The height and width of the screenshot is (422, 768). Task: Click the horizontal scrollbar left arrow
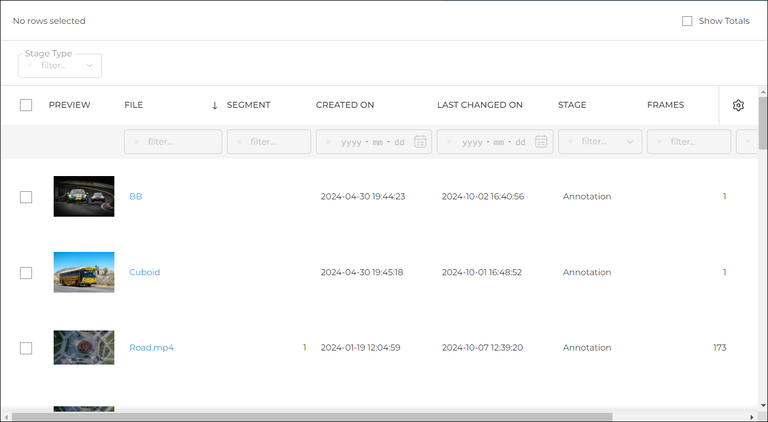click(x=6, y=417)
